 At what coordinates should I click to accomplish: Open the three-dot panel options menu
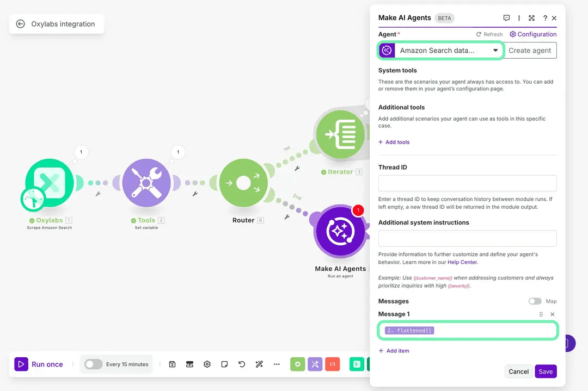(519, 18)
